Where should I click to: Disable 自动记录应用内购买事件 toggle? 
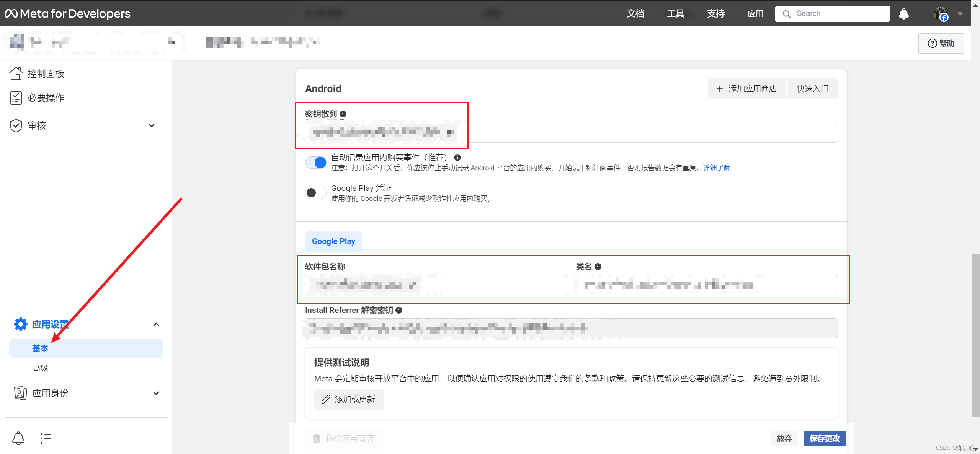tap(315, 163)
